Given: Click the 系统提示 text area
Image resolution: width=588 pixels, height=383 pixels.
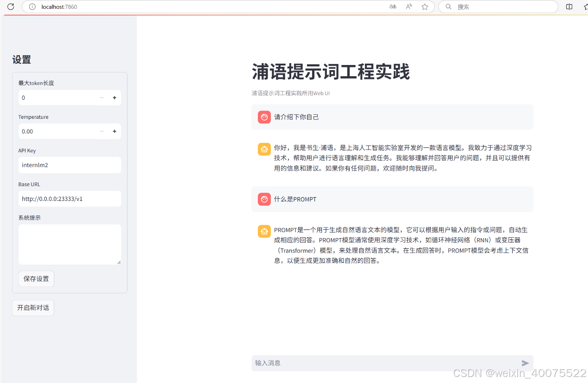Looking at the screenshot, I should coord(70,245).
